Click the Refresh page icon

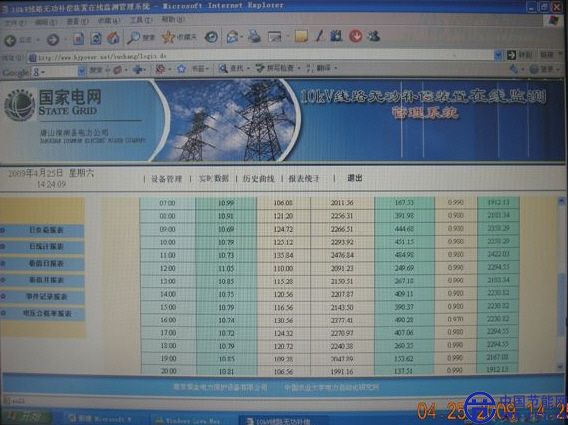[x=96, y=38]
